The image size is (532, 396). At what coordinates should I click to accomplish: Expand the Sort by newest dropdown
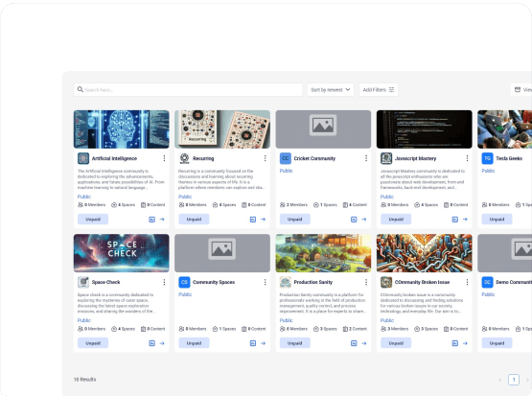[x=331, y=89]
